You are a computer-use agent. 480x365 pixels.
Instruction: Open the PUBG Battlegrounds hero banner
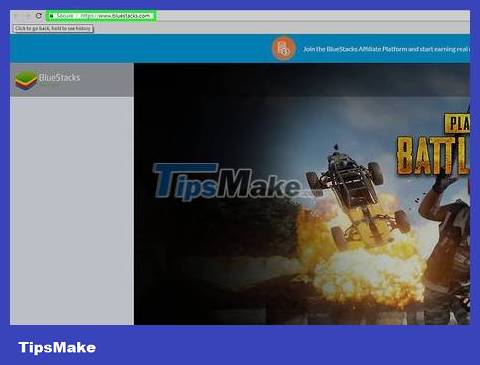(302, 194)
